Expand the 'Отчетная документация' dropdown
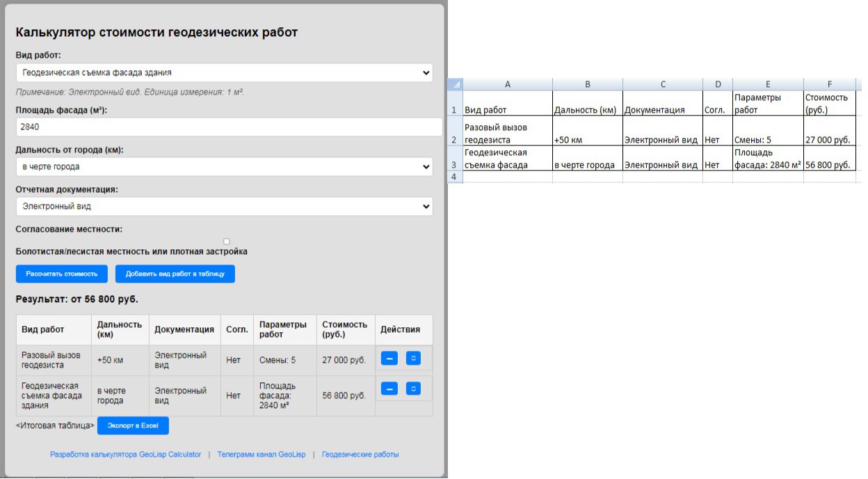The width and height of the screenshot is (868, 479). 223,206
